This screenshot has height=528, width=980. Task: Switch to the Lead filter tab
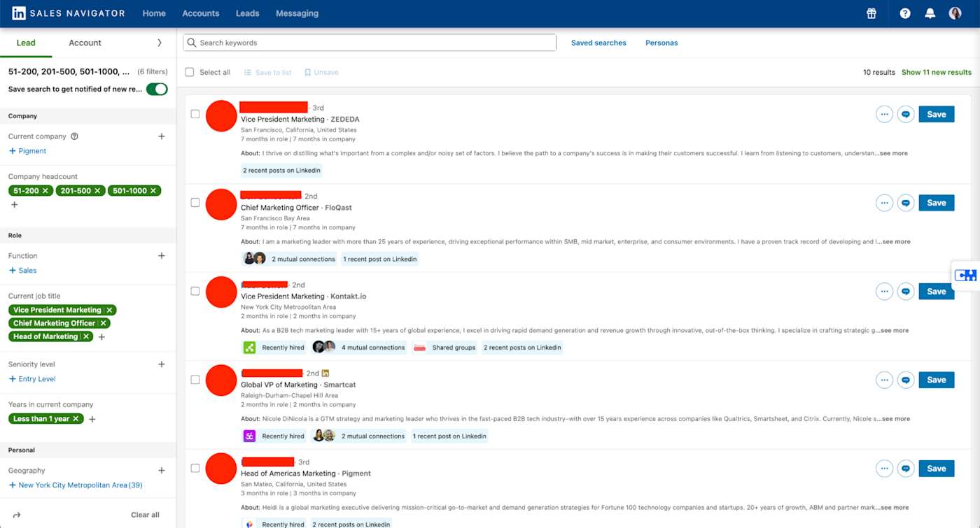[x=26, y=43]
